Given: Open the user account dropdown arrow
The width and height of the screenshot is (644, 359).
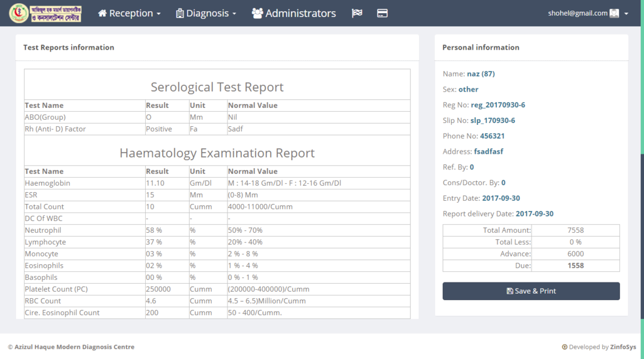Looking at the screenshot, I should coord(626,14).
